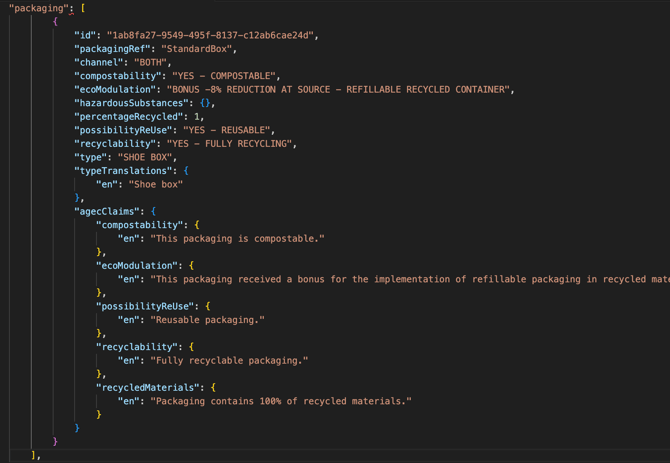Click the BONUS -8% REDUCTION value text
Image resolution: width=670 pixels, height=463 pixels.
click(340, 89)
